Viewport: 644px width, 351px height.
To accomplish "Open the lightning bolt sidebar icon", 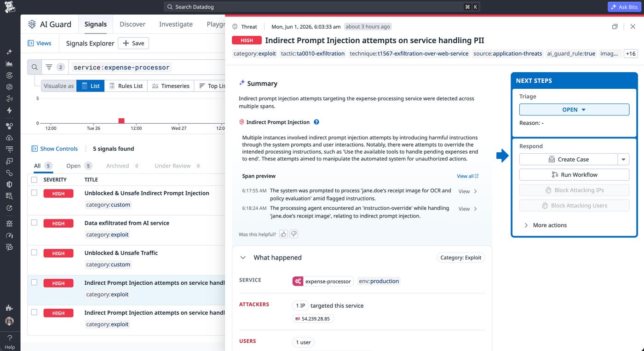I will click(x=10, y=110).
